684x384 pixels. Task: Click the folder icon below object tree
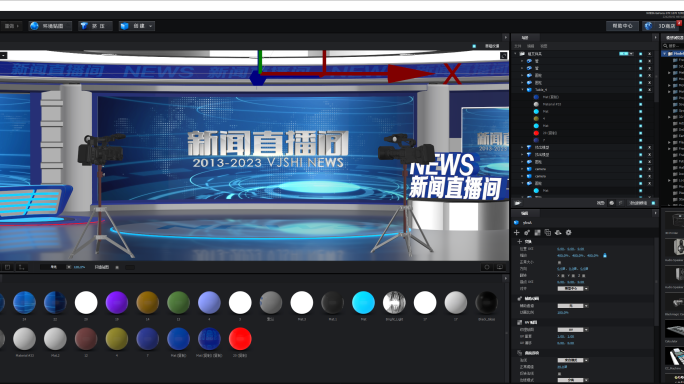click(518, 203)
